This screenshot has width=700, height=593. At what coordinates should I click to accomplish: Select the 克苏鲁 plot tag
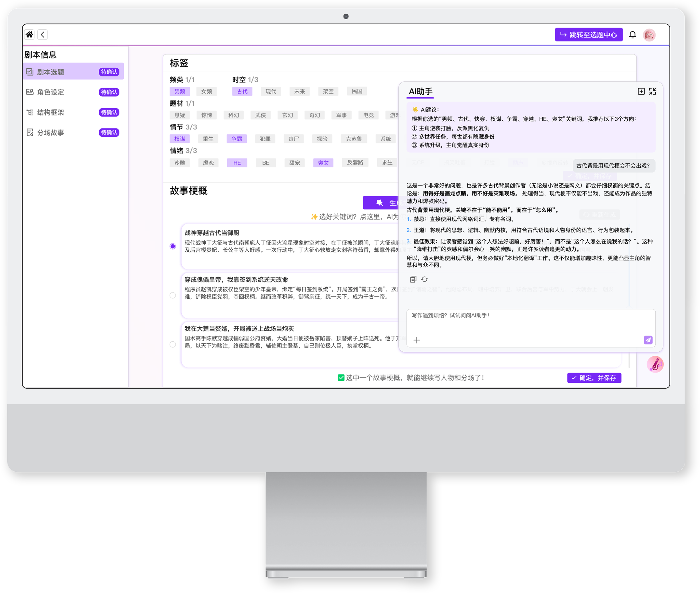point(354,139)
